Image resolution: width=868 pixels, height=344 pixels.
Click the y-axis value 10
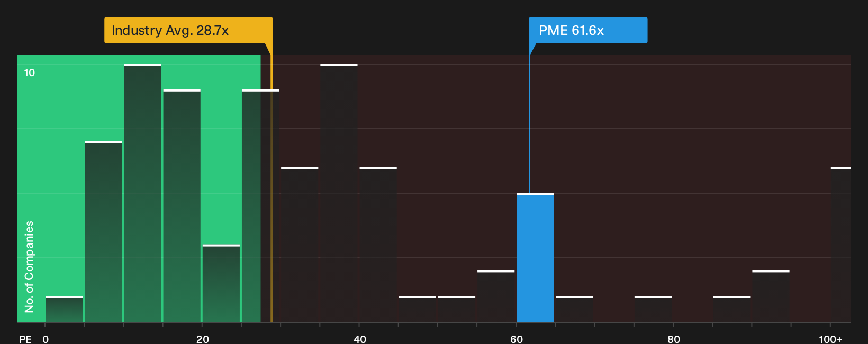[30, 73]
